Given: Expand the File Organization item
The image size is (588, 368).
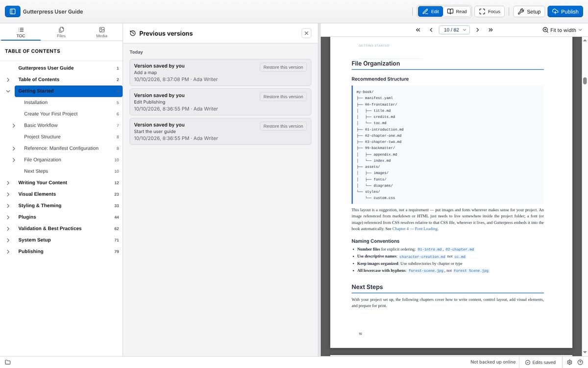Looking at the screenshot, I should (x=14, y=160).
